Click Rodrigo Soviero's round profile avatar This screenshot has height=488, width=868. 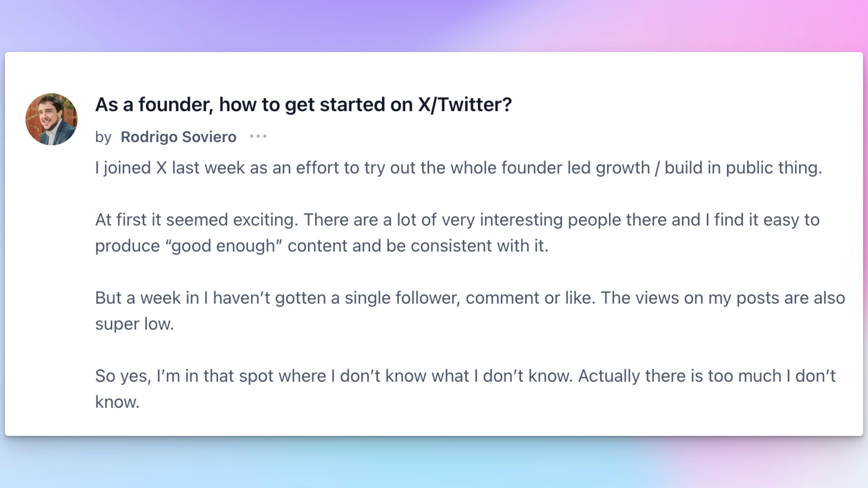point(52,119)
